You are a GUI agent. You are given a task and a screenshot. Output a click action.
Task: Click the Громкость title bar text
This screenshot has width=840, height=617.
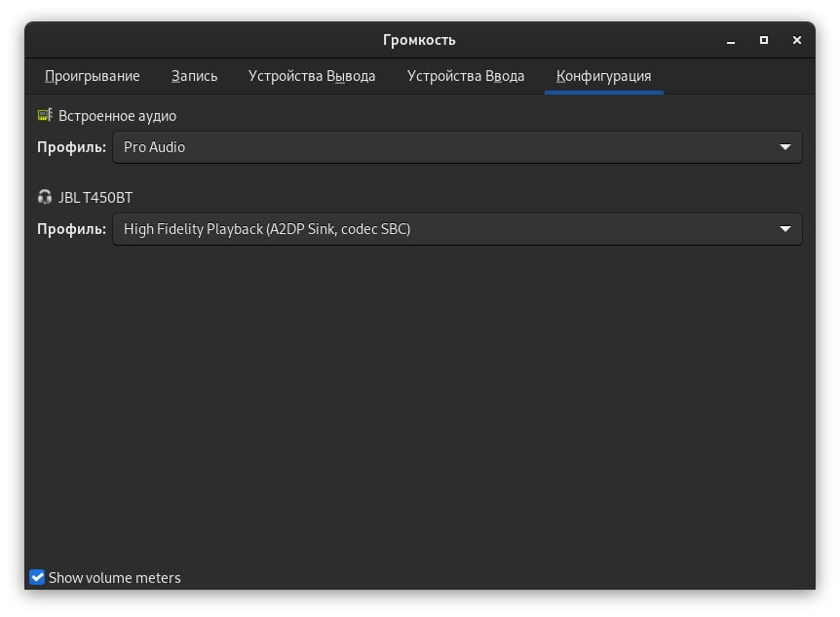419,40
